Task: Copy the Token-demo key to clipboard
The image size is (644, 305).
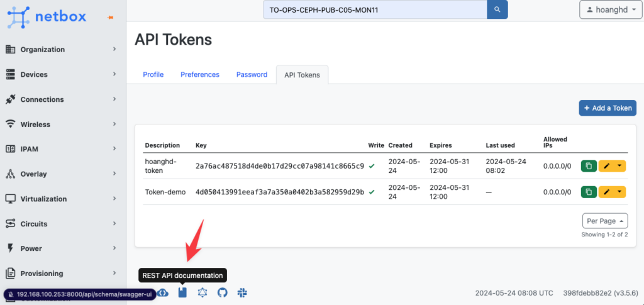Action: [589, 192]
